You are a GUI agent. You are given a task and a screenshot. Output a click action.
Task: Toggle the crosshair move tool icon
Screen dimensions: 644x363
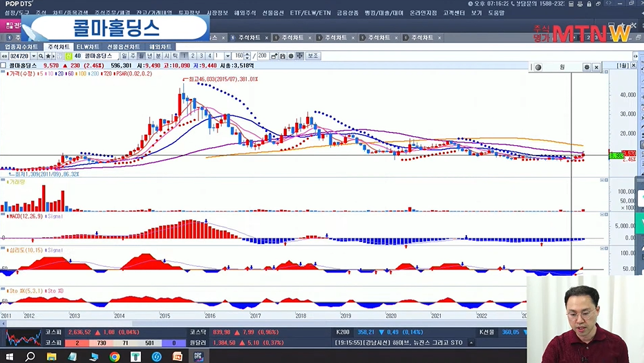click(x=300, y=56)
